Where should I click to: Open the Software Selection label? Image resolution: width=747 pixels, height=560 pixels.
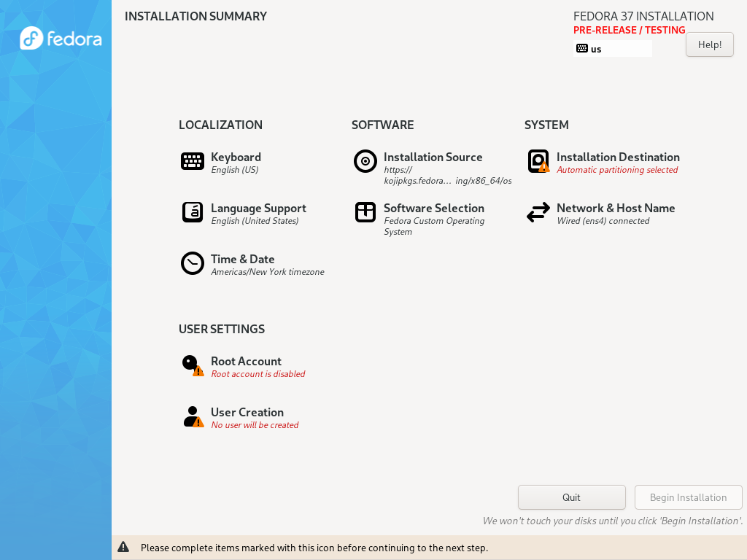(x=433, y=208)
